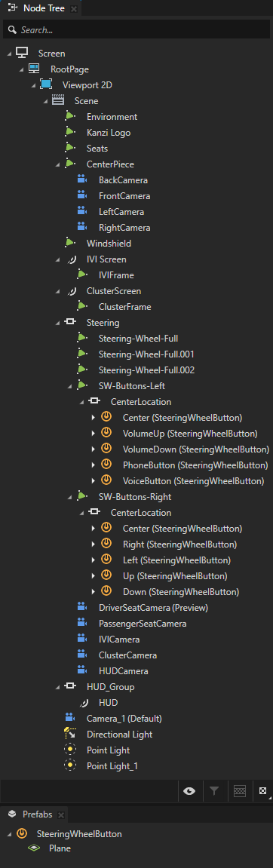Click the Screen node monitor icon

pyautogui.click(x=22, y=53)
